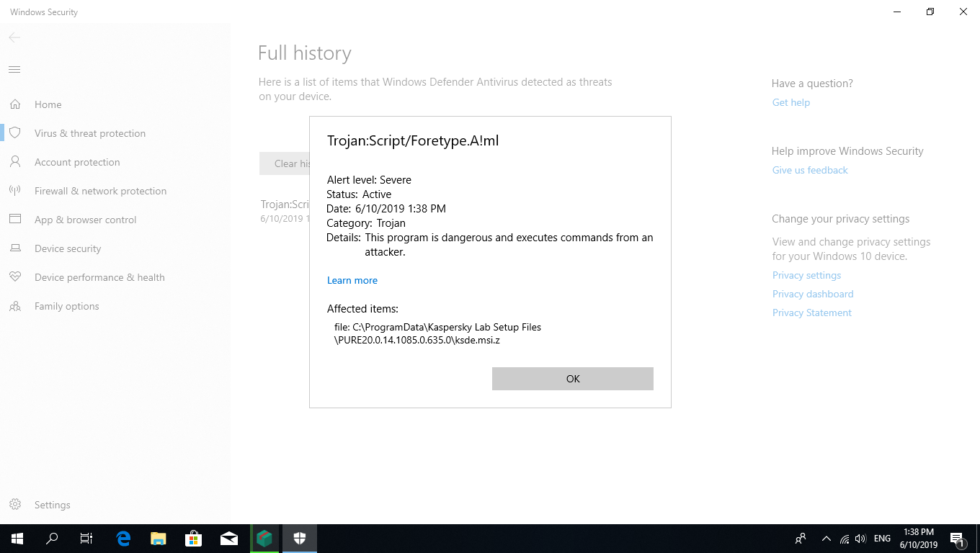Click the Trojan:Script/Foretype.A!ml dialog title
This screenshot has height=553, width=980.
[x=413, y=140]
